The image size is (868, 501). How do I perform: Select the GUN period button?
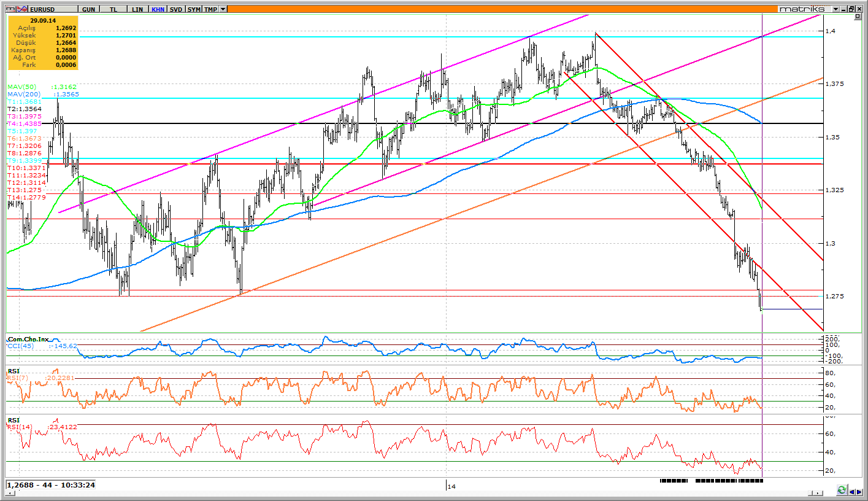point(88,9)
